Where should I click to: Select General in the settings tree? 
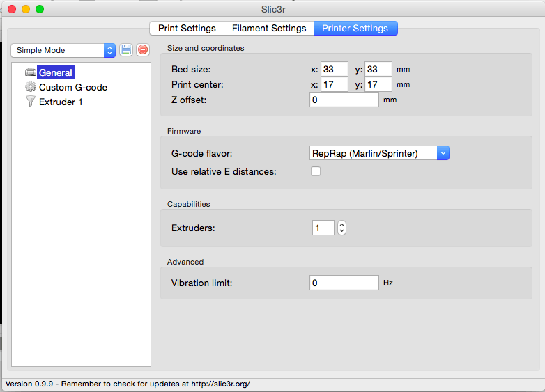(56, 72)
